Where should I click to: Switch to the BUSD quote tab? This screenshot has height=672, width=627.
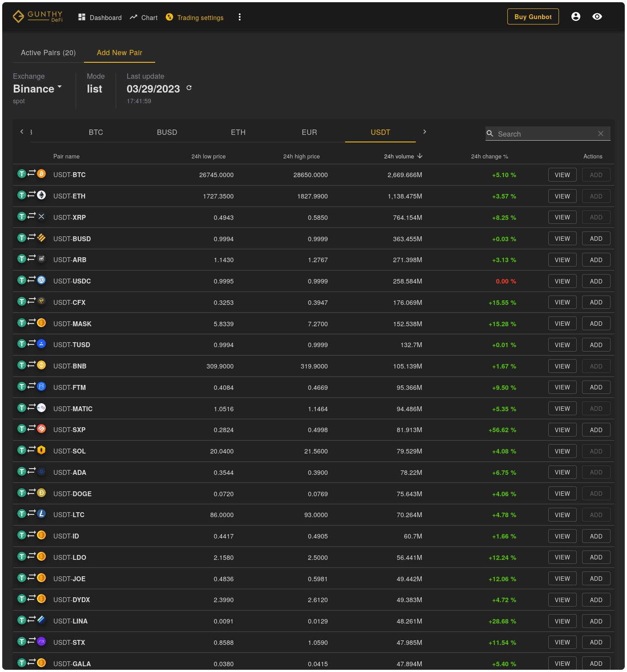167,132
